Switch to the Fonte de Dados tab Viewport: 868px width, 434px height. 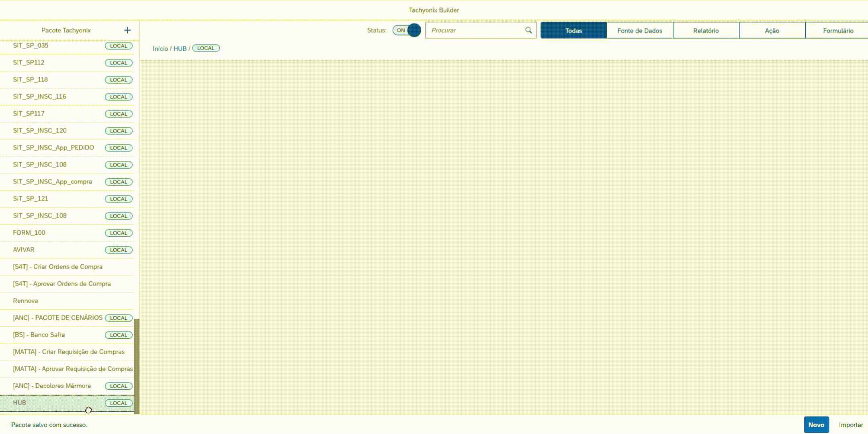pyautogui.click(x=639, y=31)
